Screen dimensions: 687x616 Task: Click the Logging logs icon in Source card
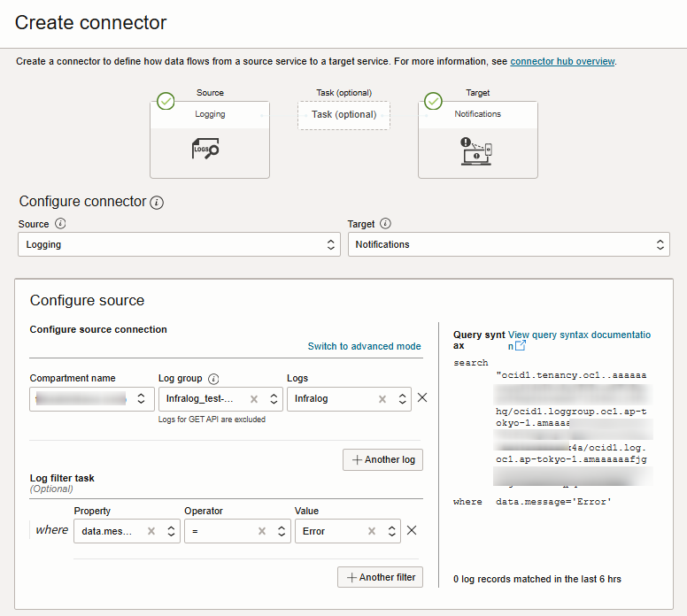[205, 150]
